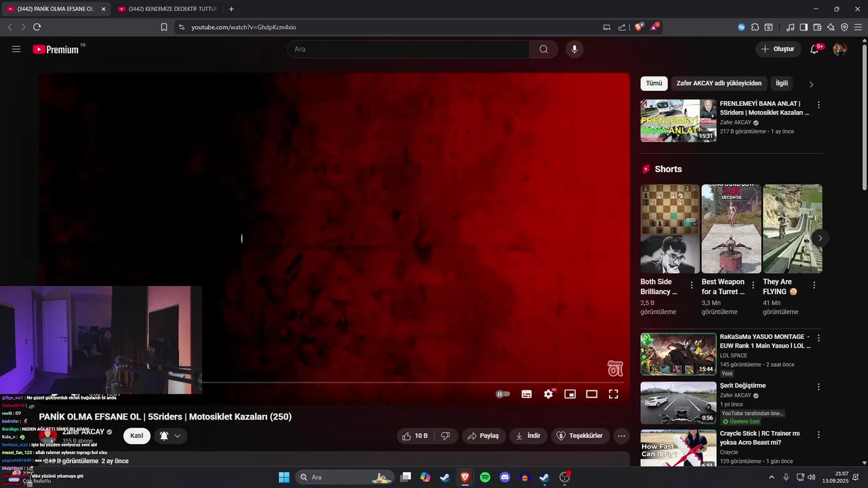The height and width of the screenshot is (488, 868).
Task: Open RaKaSaMa YASUO MONTAGE thumbnail
Action: [678, 354]
